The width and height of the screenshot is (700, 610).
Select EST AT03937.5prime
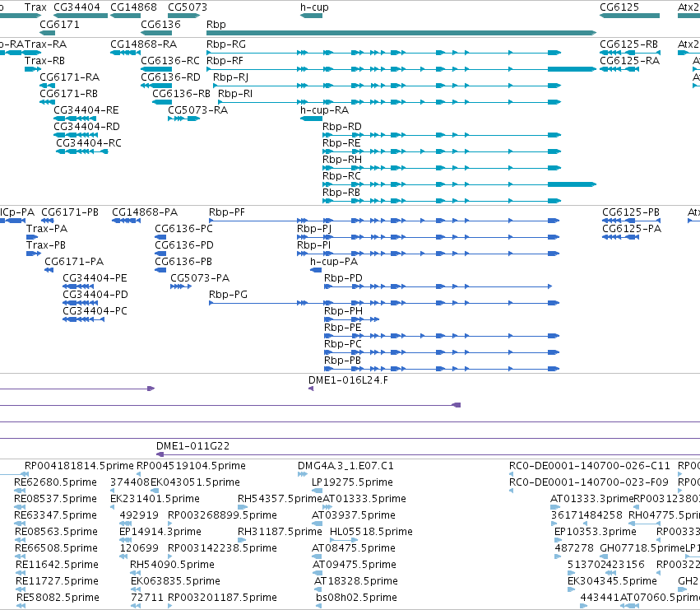tap(354, 515)
